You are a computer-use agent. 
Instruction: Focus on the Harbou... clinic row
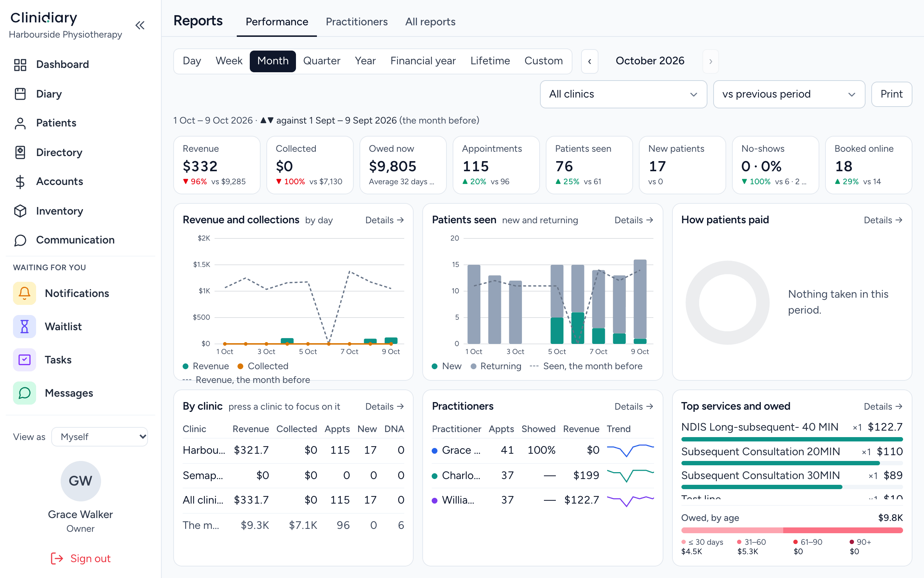(x=293, y=450)
